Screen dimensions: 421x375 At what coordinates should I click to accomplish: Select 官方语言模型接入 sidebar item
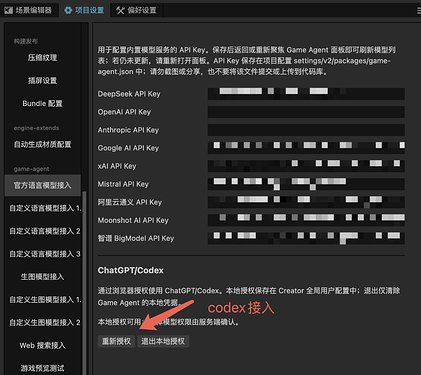click(42, 185)
